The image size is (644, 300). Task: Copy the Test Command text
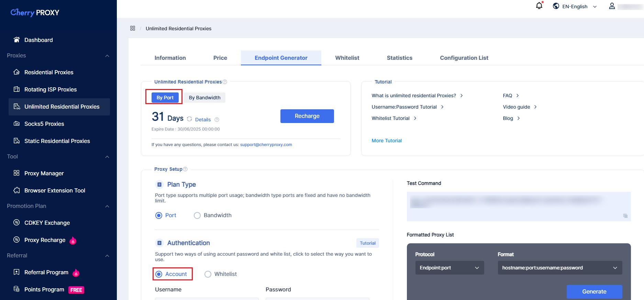pos(625,216)
